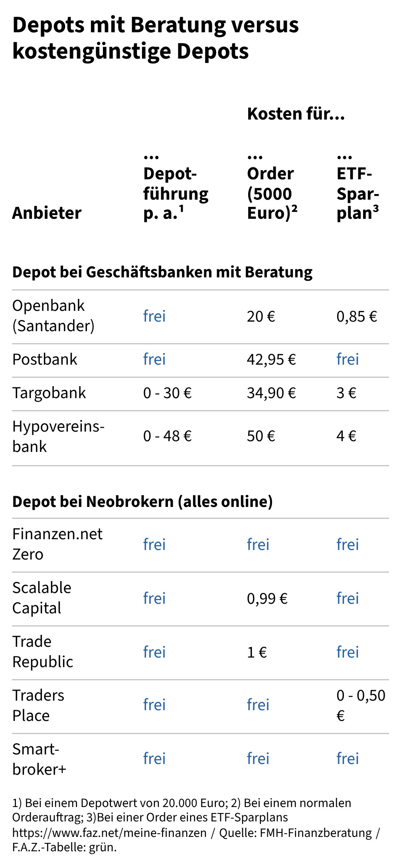Image resolution: width=401 pixels, height=868 pixels.
Task: Click the 'frei' depot fee for Openbank
Action: point(154,316)
